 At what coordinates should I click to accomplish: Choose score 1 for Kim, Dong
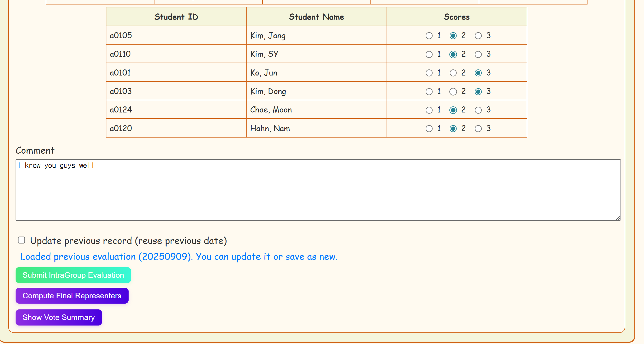[429, 92]
